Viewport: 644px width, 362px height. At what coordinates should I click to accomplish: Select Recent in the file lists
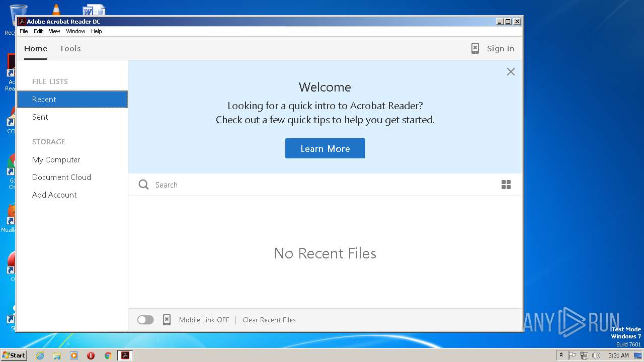point(72,99)
